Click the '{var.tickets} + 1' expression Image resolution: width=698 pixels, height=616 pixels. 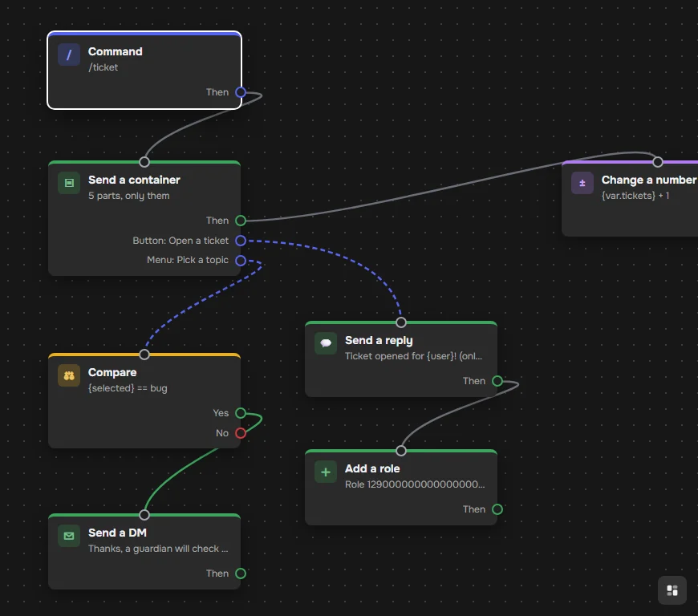(635, 196)
